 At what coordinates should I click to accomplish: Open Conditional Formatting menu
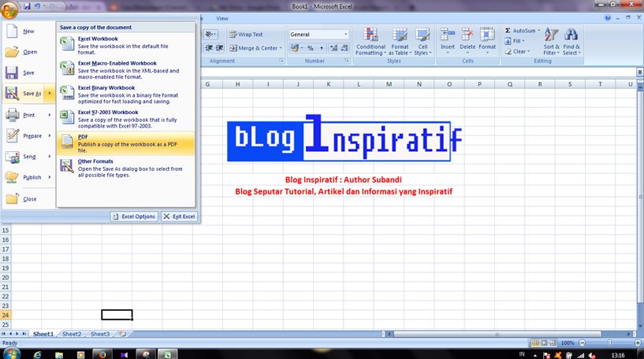pos(370,42)
